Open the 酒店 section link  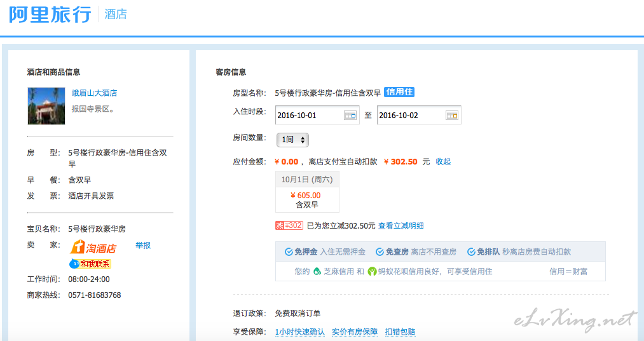(x=116, y=14)
